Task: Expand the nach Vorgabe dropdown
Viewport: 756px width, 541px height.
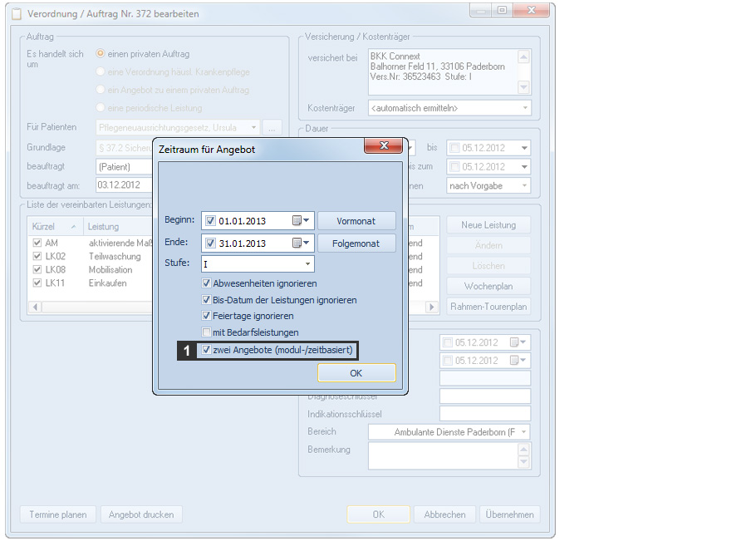Action: point(524,185)
